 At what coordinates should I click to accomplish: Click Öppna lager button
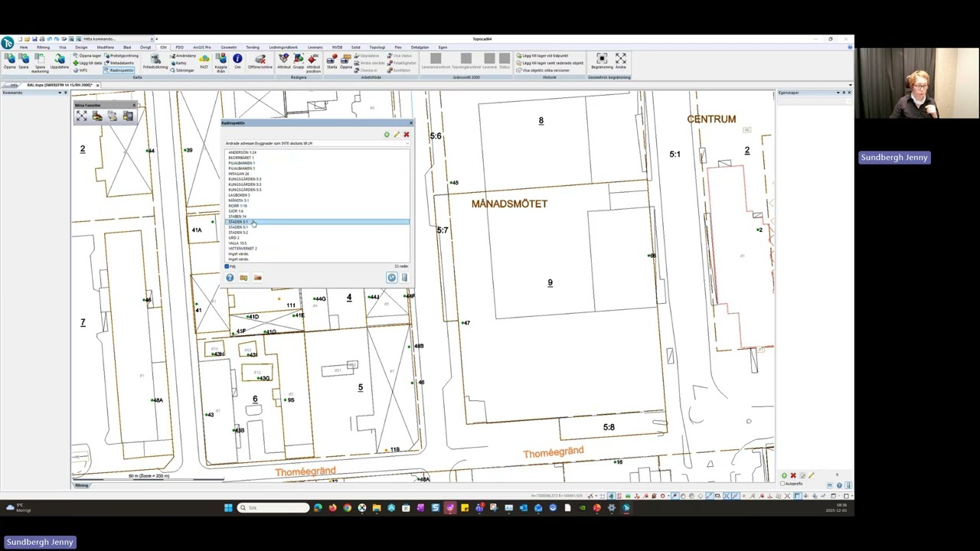tap(88, 56)
